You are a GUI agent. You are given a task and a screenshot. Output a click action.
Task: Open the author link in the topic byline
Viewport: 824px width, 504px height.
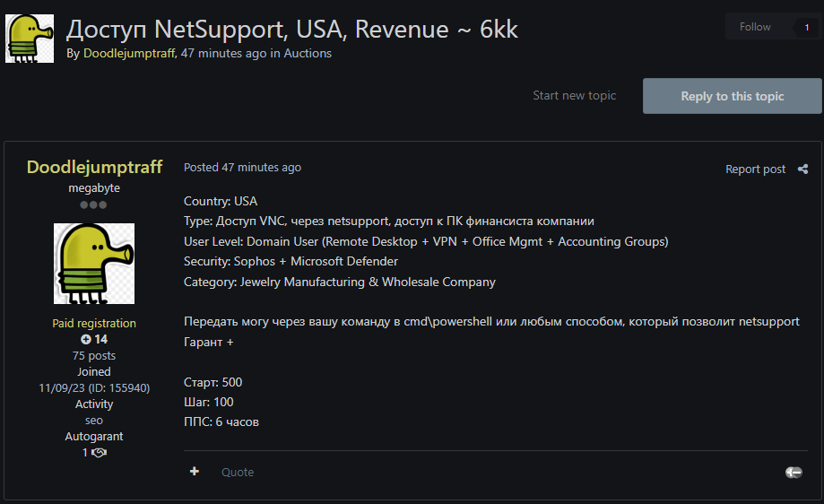[129, 54]
